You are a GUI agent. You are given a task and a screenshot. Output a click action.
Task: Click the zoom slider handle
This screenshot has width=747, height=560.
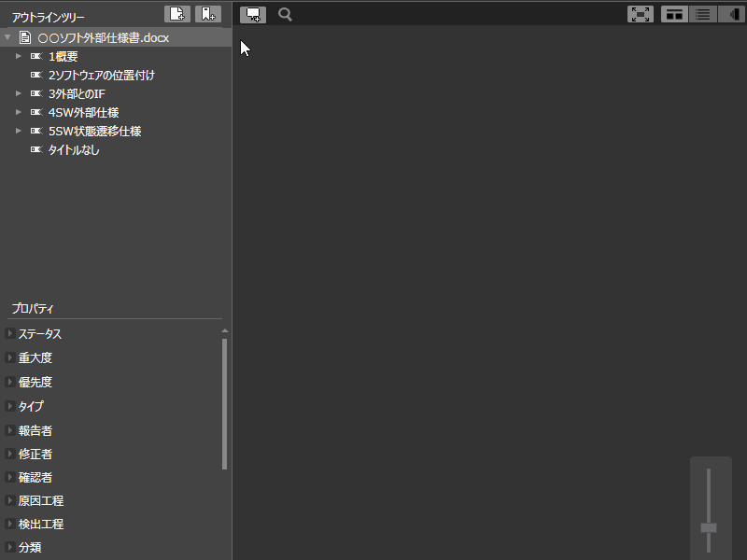pyautogui.click(x=709, y=527)
